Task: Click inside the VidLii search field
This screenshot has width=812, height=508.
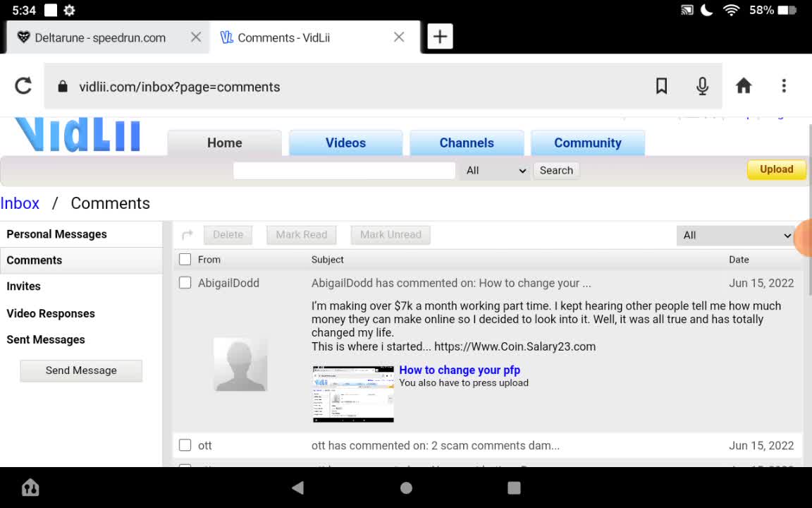Action: tap(345, 171)
